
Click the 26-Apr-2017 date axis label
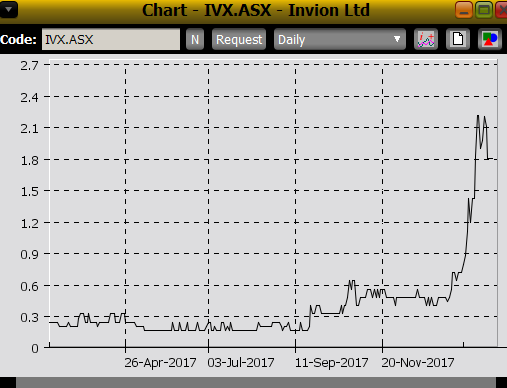point(160,363)
